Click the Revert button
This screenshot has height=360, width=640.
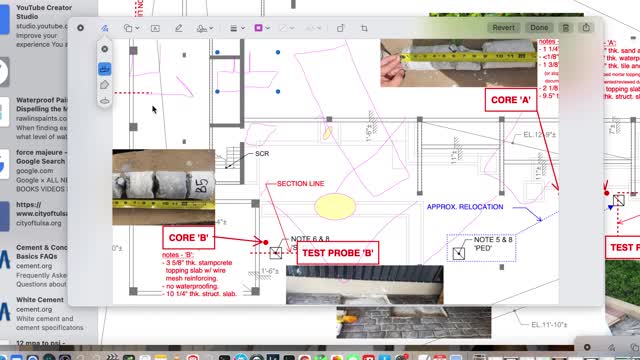(503, 28)
